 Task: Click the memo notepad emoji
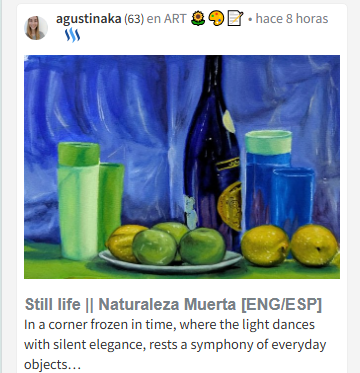[x=235, y=19]
